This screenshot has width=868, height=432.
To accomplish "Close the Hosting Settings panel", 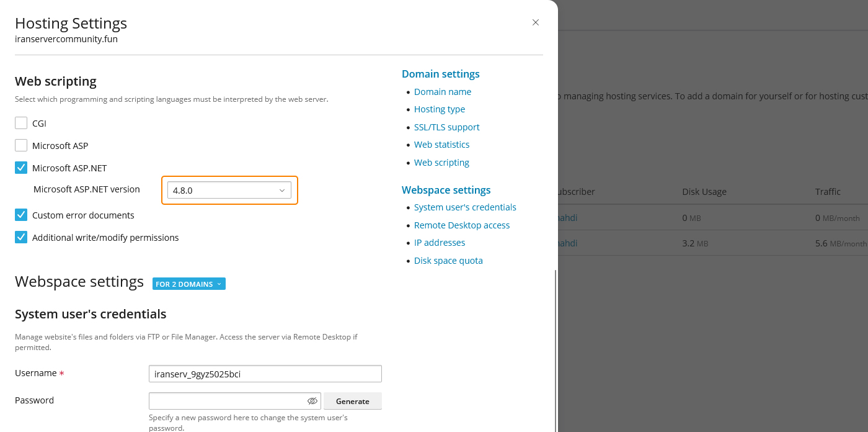I will click(536, 23).
